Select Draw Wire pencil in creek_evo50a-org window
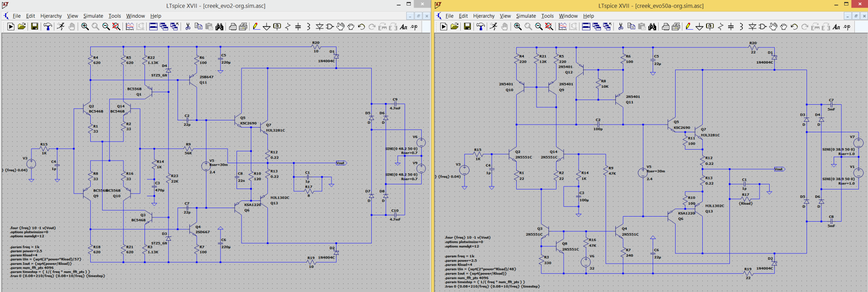868x292 pixels. tap(689, 27)
